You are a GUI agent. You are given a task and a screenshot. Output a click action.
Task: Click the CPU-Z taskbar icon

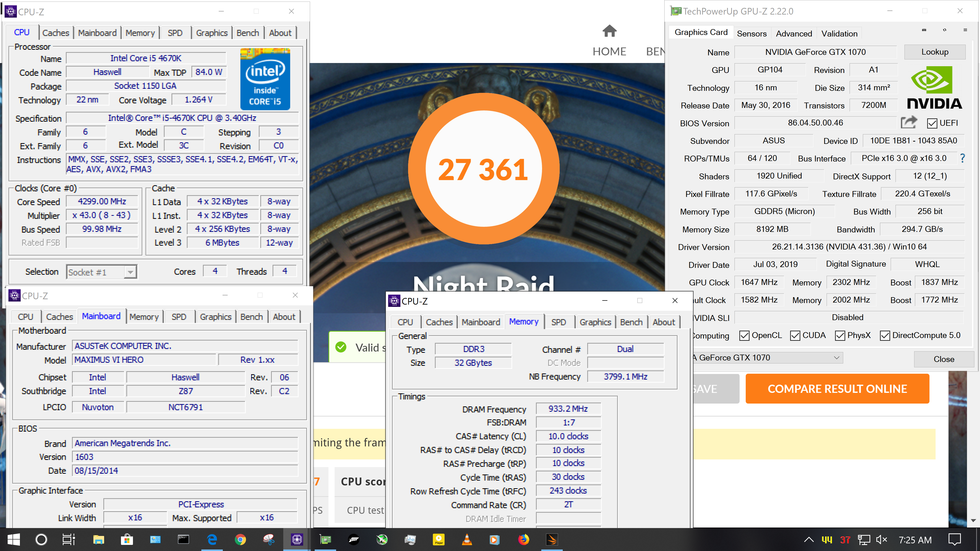coord(297,540)
